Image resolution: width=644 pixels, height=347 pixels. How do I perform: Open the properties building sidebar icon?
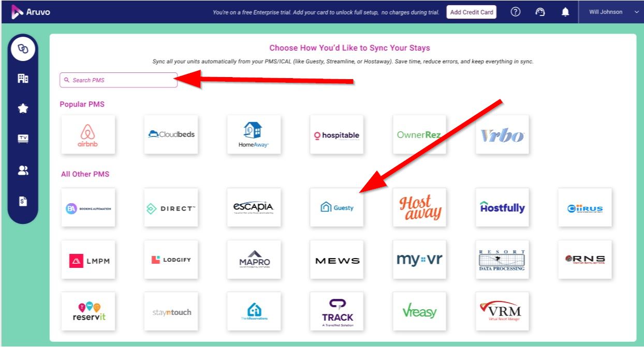pos(23,79)
